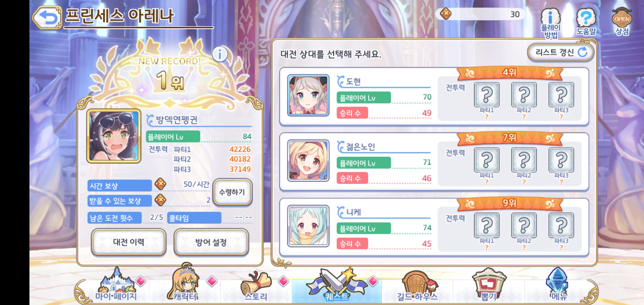
Task: Refresh list with 리스트 갱신 button
Action: [561, 52]
